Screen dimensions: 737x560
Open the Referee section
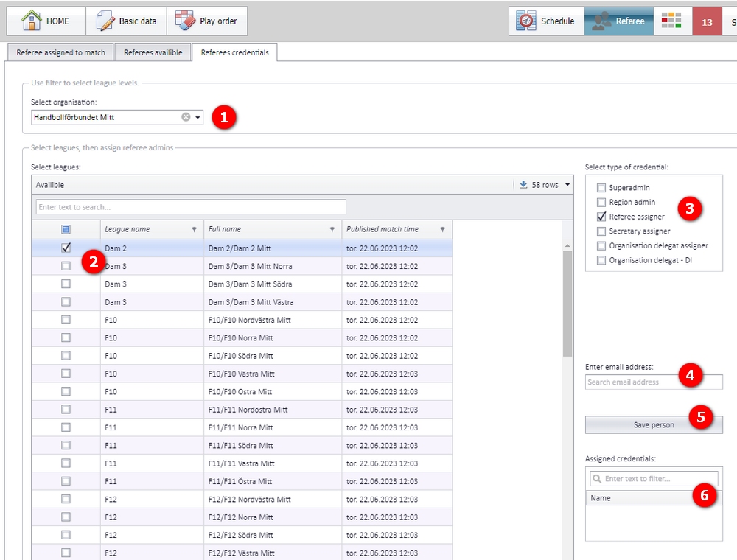pos(618,21)
